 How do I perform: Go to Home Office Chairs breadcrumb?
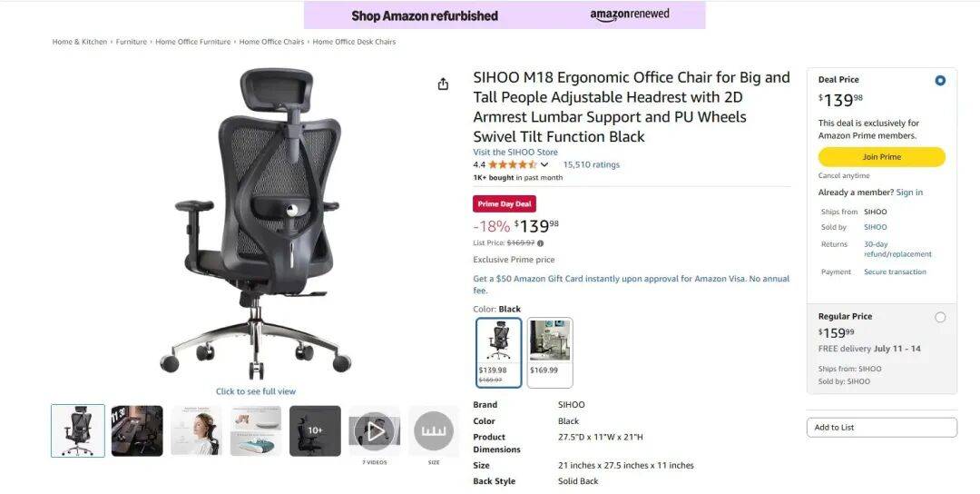[x=271, y=42]
